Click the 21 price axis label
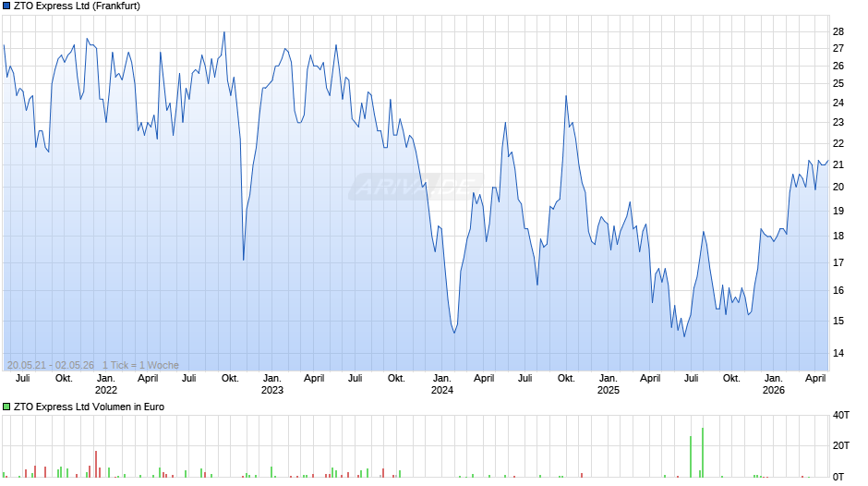The width and height of the screenshot is (868, 486). [838, 165]
